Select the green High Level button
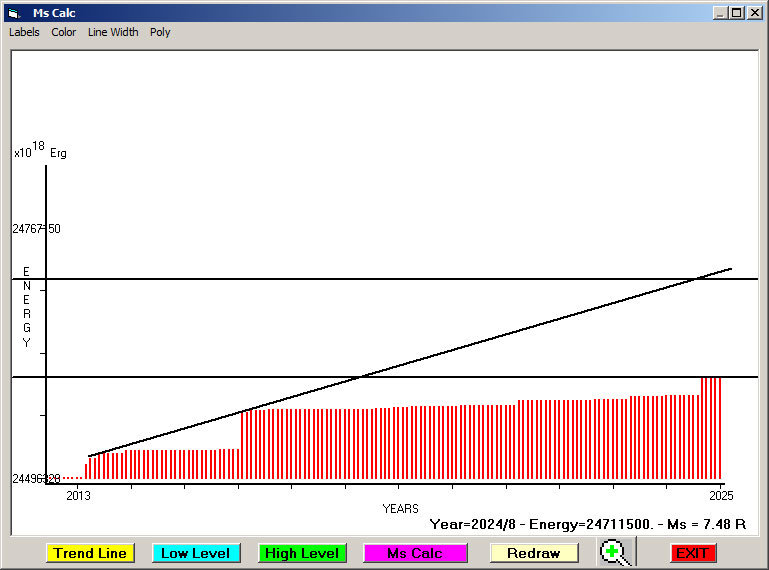Viewport: 769px width, 570px height. (x=303, y=553)
